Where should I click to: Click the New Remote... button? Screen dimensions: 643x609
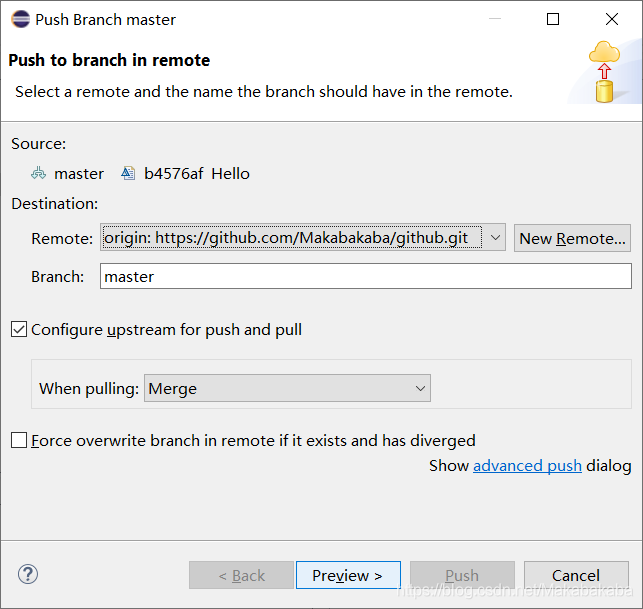pos(572,238)
